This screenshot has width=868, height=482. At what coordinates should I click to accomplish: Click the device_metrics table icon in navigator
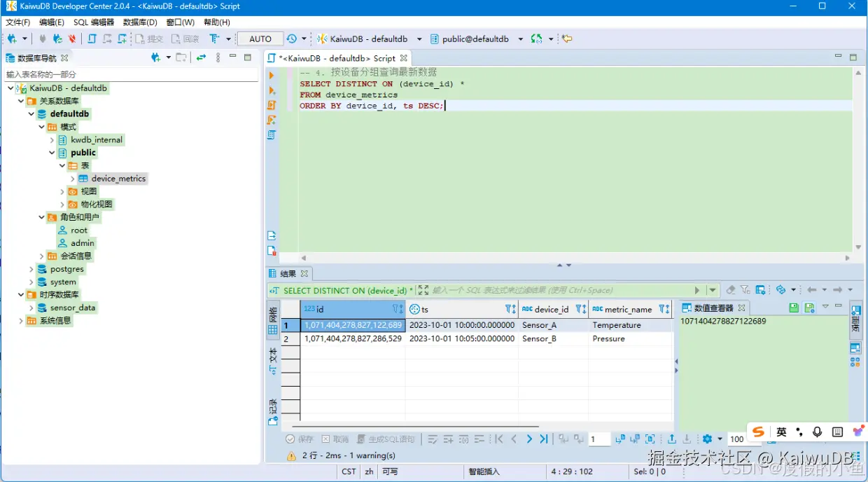point(83,179)
